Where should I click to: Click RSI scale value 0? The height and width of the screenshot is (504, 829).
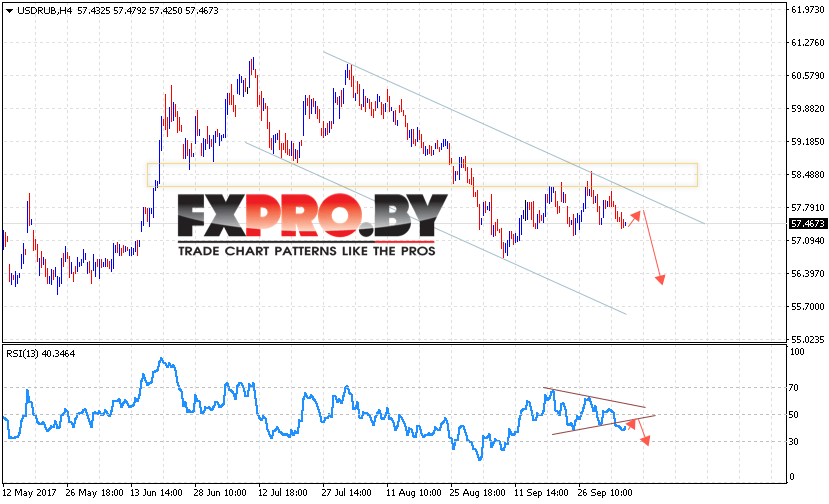point(791,477)
